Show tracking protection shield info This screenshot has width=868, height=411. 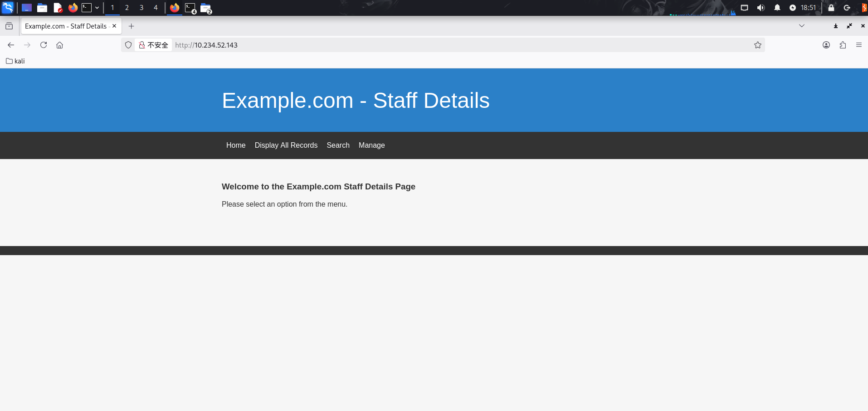(128, 45)
